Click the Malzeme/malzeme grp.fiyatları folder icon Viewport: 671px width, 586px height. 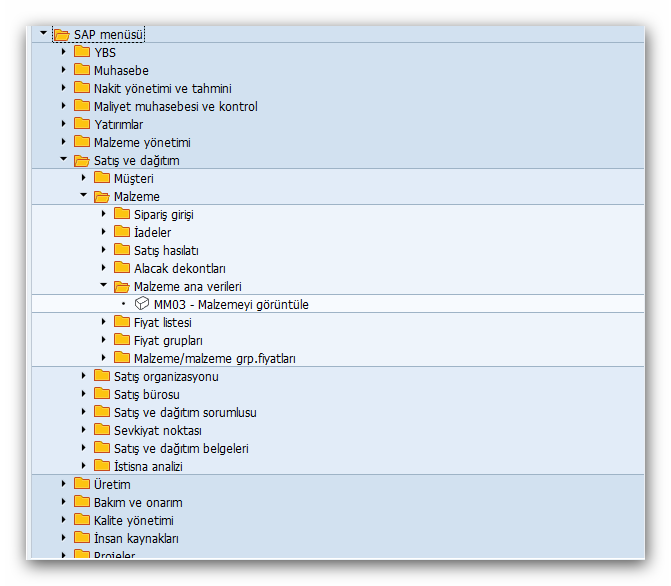[122, 357]
